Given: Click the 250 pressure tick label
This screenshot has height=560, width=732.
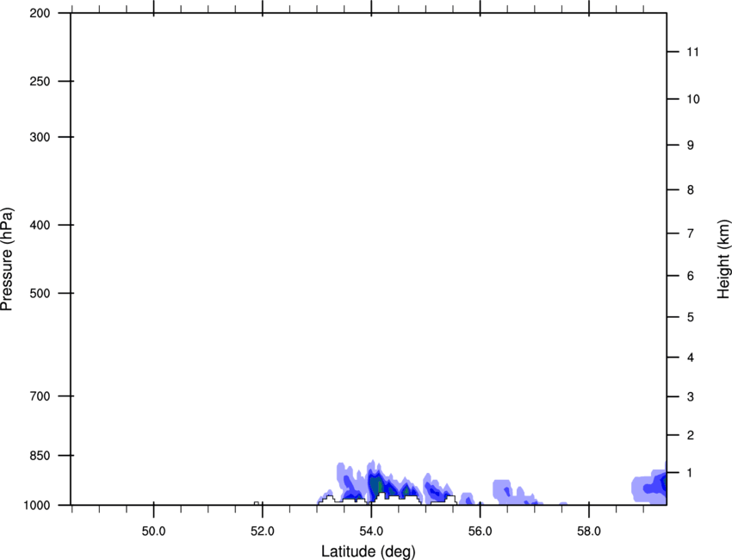Looking at the screenshot, I should pyautogui.click(x=40, y=81).
